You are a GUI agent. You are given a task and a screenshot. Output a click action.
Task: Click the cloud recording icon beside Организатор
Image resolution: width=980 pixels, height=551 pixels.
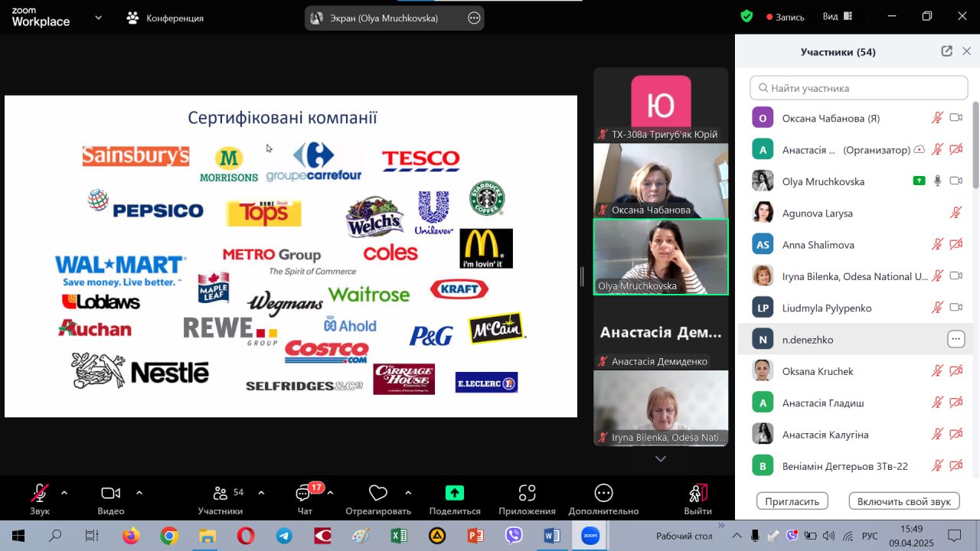pos(920,150)
